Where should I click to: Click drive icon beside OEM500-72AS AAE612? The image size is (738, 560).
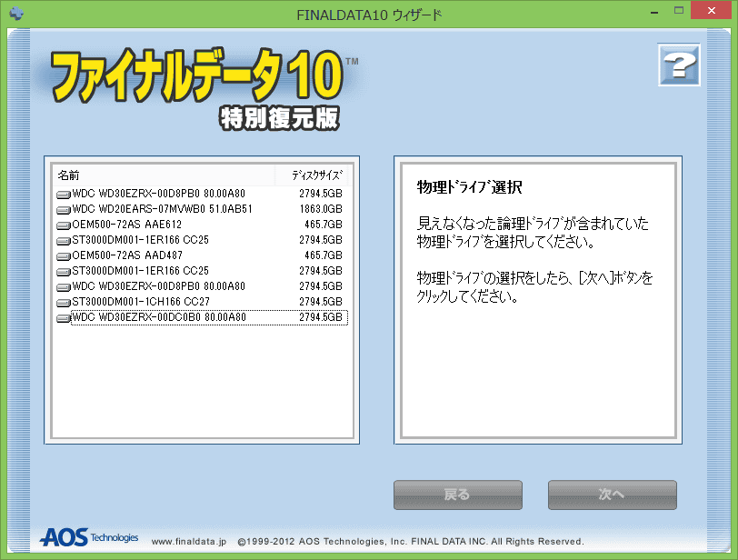(x=63, y=225)
